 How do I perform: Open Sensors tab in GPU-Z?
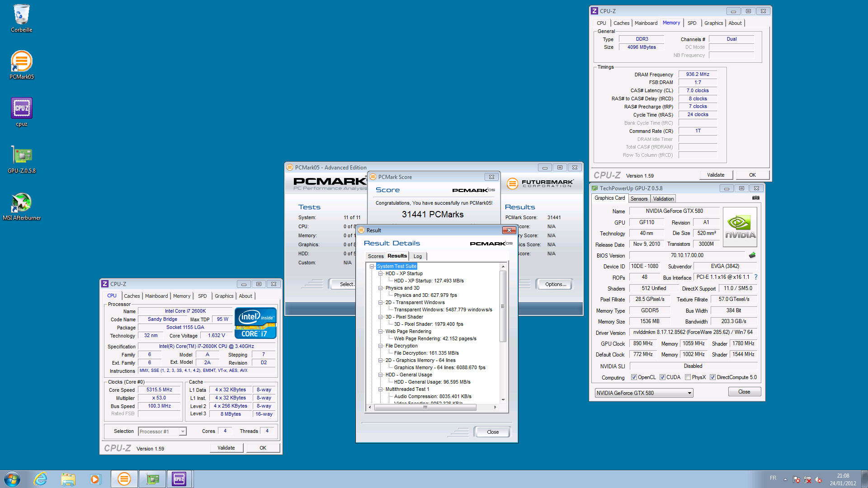pos(639,199)
